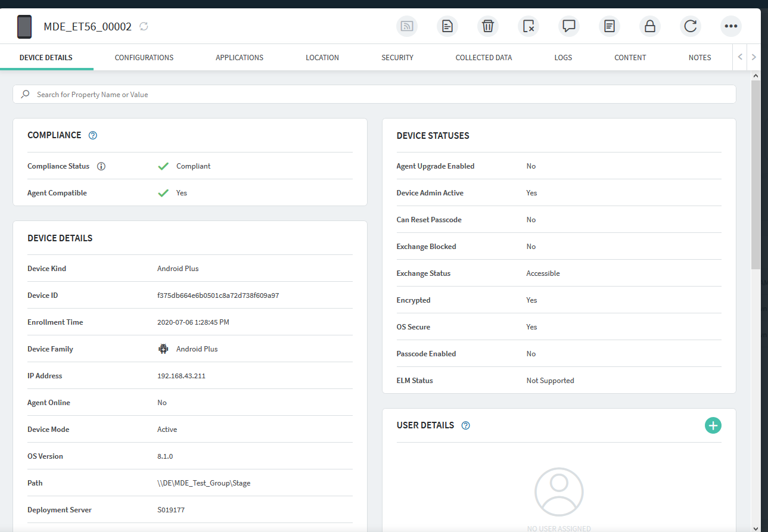Viewport: 768px width, 532px height.
Task: Click the wipe device icon with X
Action: click(528, 26)
